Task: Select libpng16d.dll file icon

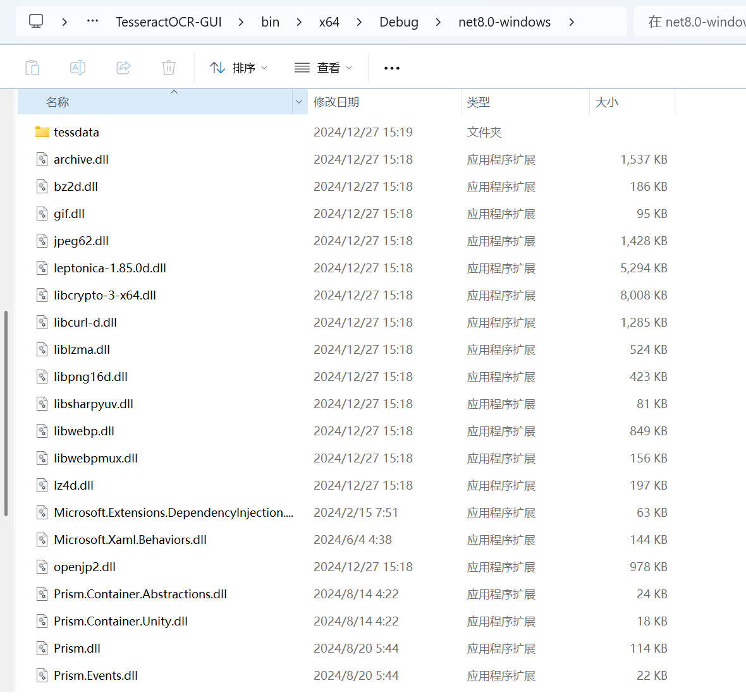Action: 42,377
